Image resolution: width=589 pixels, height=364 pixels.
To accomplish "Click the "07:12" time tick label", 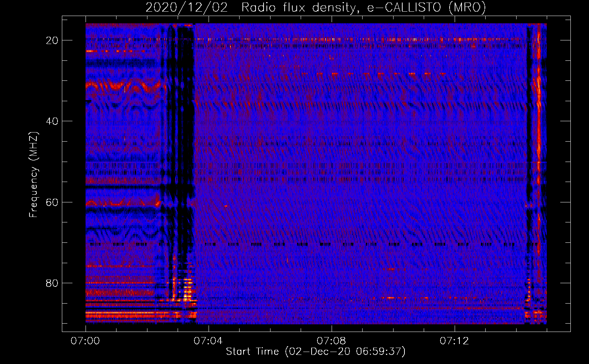I will 454,341.
